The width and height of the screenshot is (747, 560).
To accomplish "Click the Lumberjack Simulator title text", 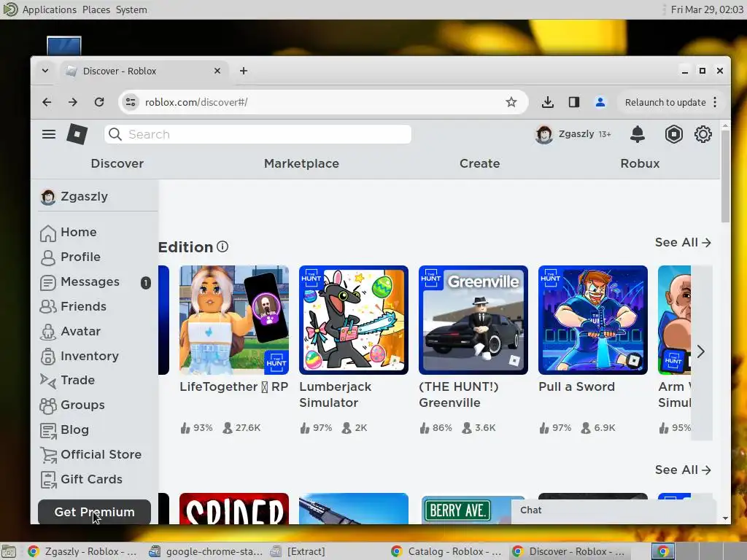I will coord(335,394).
